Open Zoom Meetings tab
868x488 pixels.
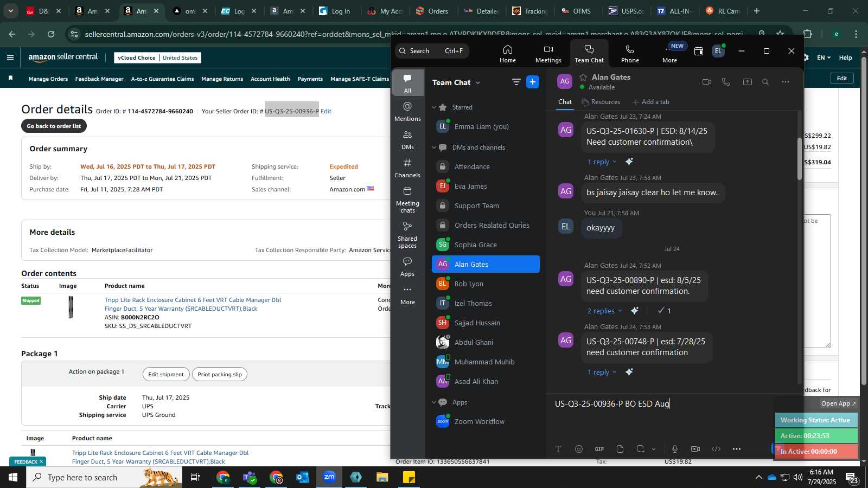pos(548,54)
